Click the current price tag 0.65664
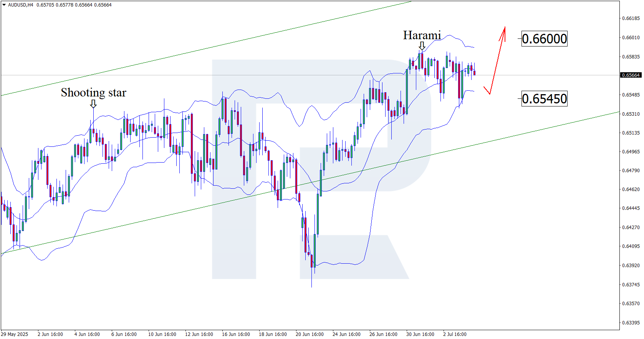Viewport: 644px width, 339px height. (x=631, y=75)
